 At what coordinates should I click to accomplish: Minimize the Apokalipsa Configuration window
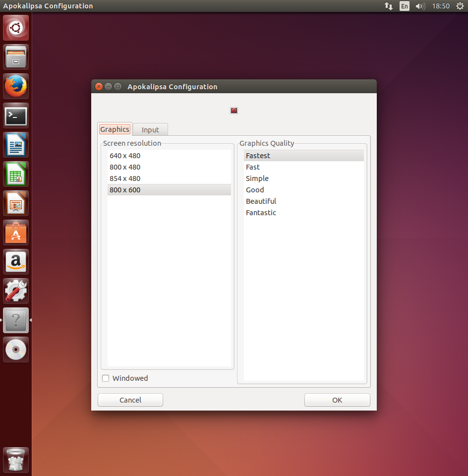tap(109, 86)
